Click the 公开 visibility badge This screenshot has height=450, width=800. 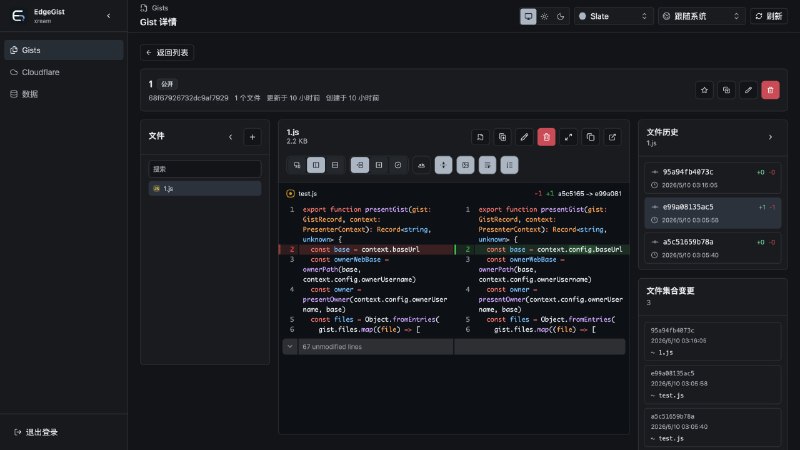(167, 84)
